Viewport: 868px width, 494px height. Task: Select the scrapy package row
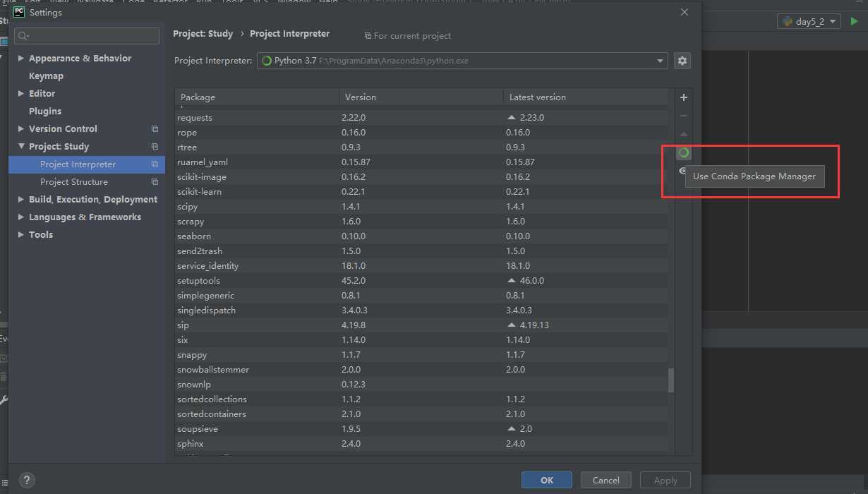click(x=421, y=222)
